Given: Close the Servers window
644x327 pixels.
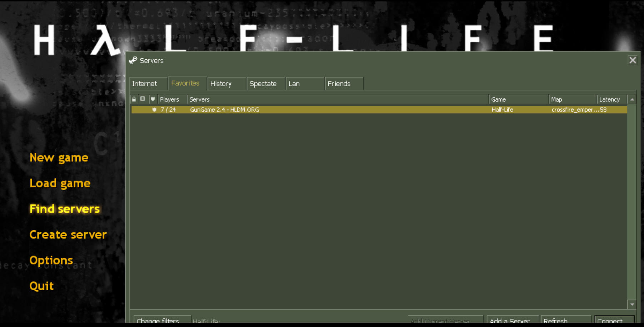Looking at the screenshot, I should tap(633, 60).
